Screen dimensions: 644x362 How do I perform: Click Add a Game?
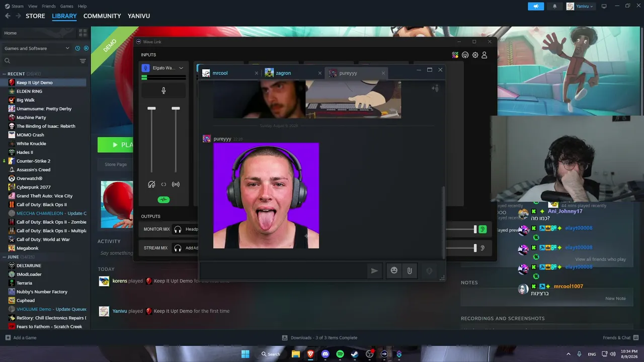pos(21,338)
